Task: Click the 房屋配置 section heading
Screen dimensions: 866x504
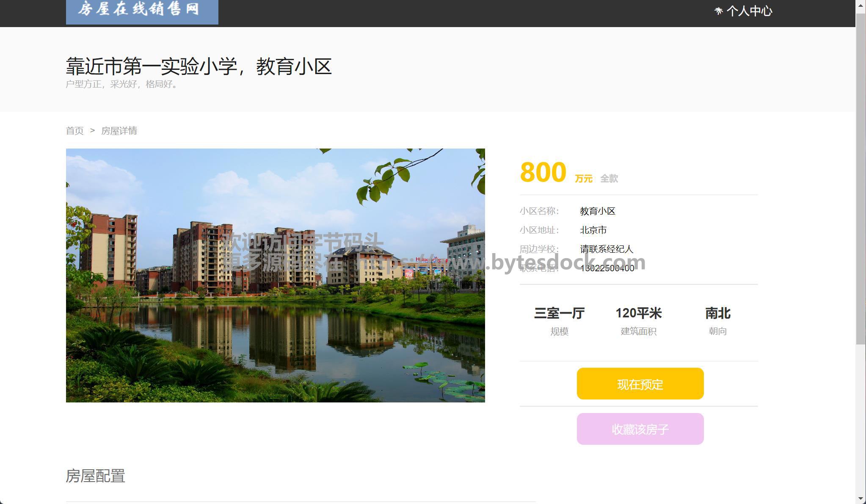Action: tap(96, 476)
